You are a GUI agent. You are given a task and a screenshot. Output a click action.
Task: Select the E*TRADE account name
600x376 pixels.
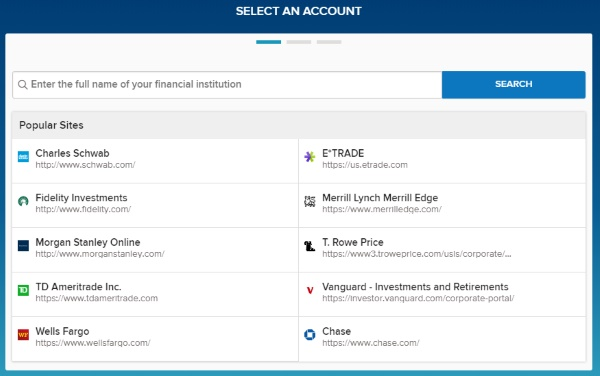tap(343, 153)
